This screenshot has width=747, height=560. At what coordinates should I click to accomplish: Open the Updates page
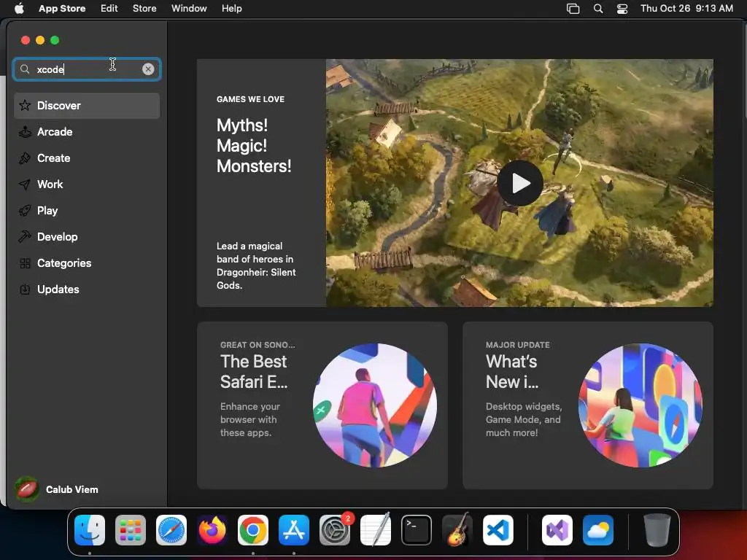(87, 289)
